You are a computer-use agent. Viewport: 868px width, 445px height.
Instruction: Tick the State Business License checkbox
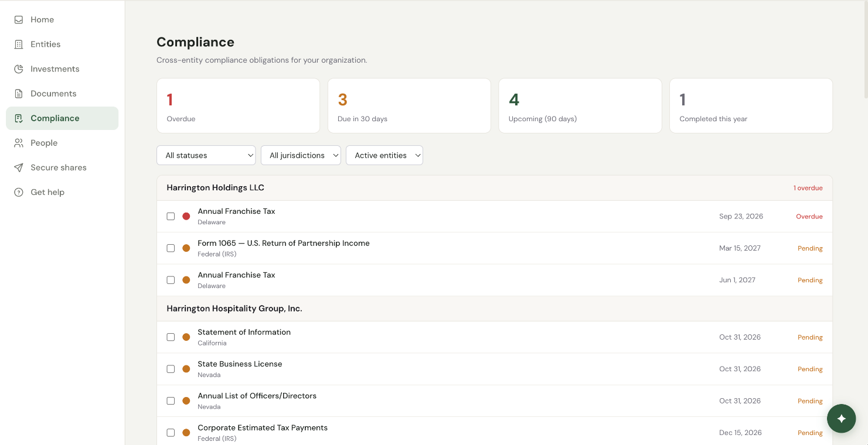point(171,369)
